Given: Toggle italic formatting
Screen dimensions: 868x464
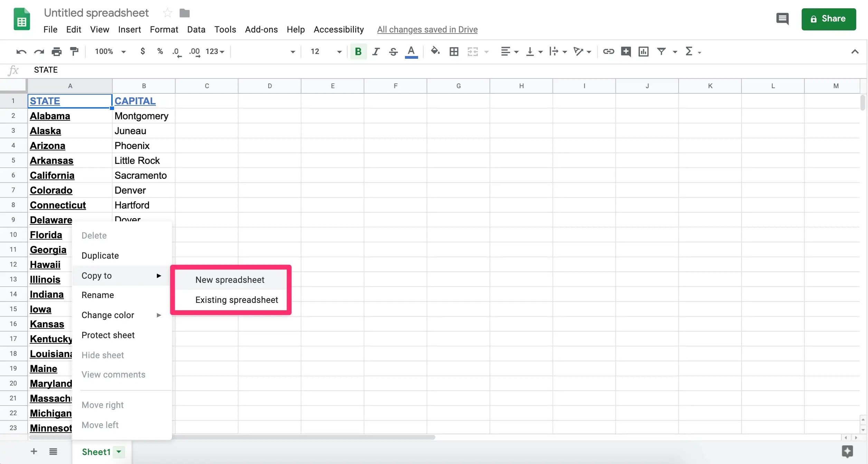Looking at the screenshot, I should pos(376,52).
